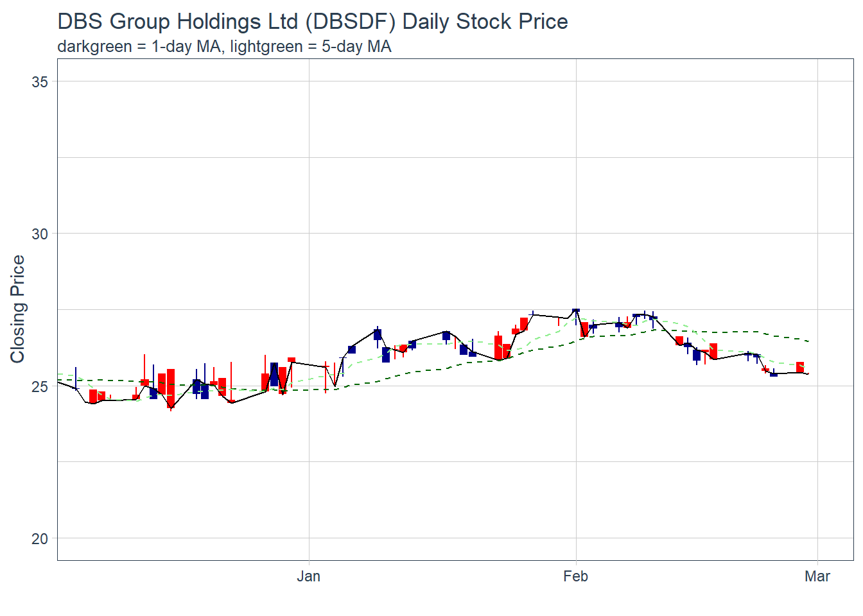Viewport: 863px width, 616px height.
Task: Click the tallest red candle body in December
Action: (171, 388)
